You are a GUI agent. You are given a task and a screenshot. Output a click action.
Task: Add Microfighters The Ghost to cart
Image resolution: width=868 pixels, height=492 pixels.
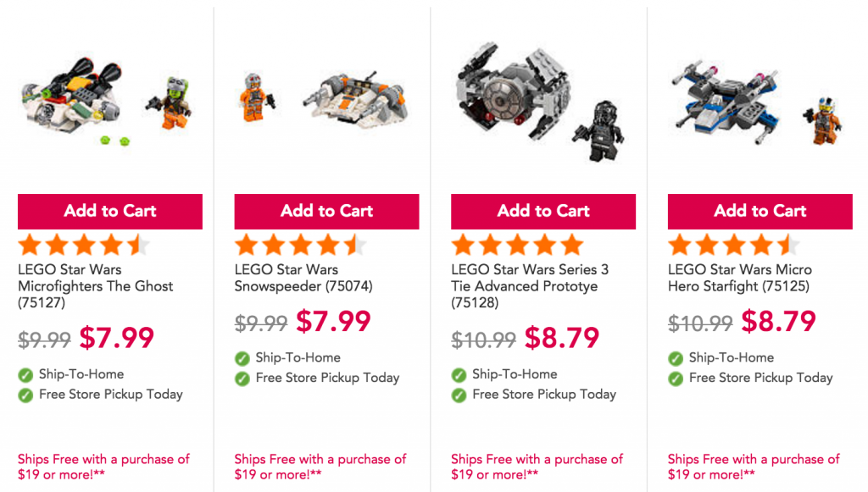(110, 211)
